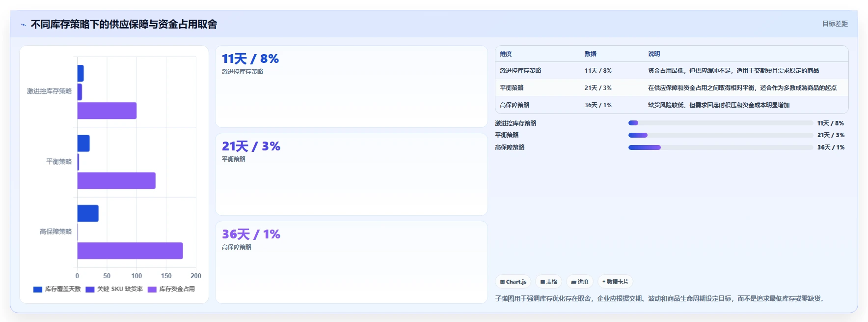
Task: Click the 数据卡片 tag chip
Action: coord(615,282)
